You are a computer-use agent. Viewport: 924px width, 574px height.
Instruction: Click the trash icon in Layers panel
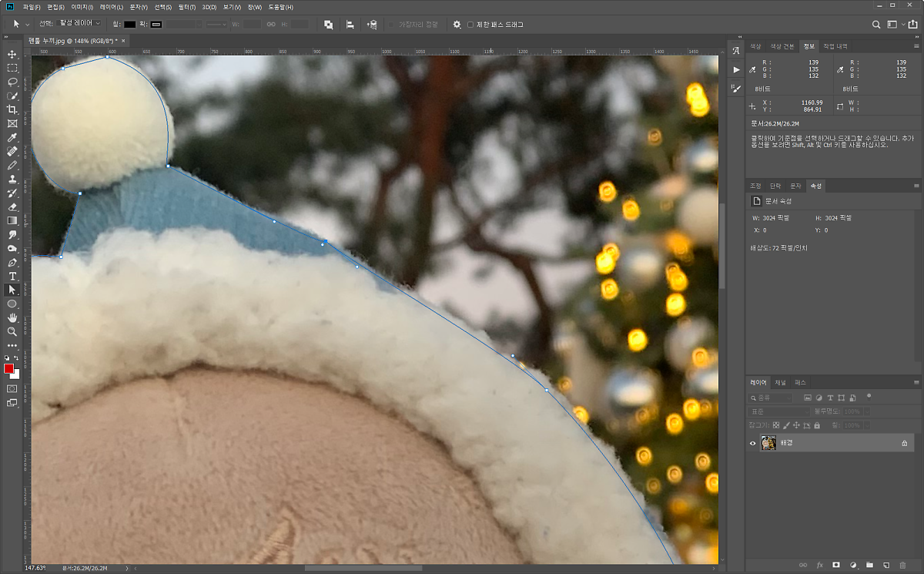point(912,565)
